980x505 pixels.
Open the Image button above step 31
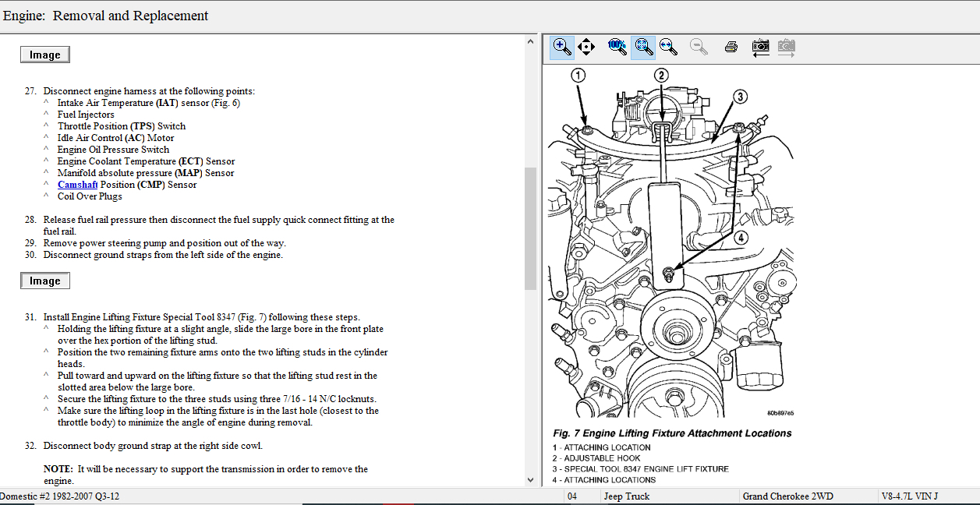click(x=45, y=281)
